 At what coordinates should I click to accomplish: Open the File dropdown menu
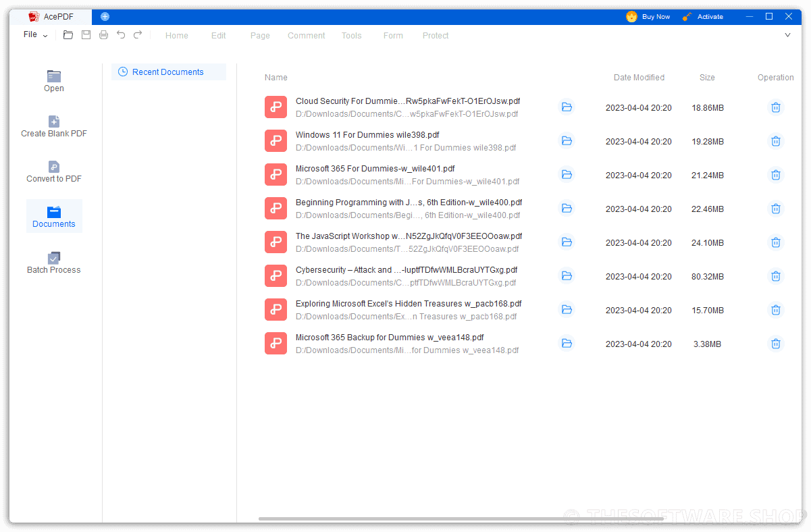35,34
